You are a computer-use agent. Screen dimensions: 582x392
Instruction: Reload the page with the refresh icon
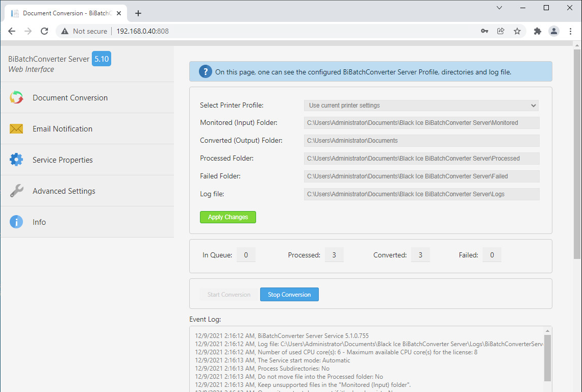coord(44,31)
